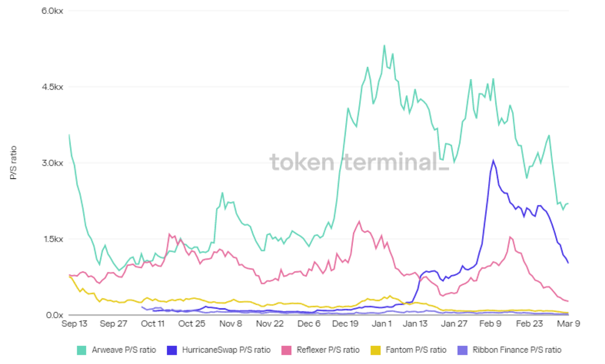Click the Dec 19 x-axis date label
This screenshot has height=364, width=605.
click(345, 324)
